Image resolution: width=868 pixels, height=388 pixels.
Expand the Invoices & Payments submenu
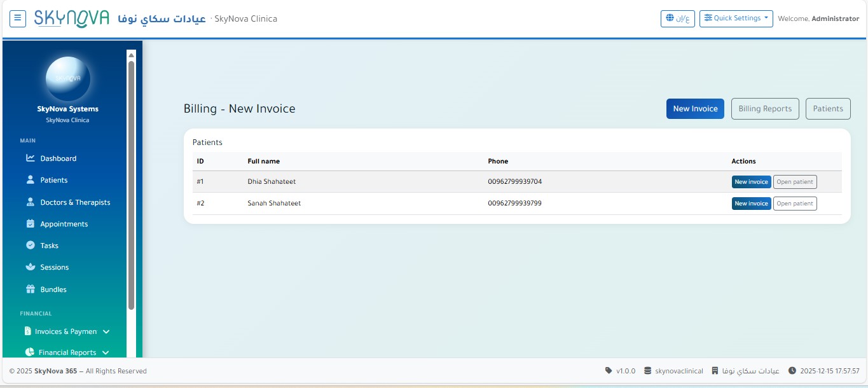coord(67,331)
